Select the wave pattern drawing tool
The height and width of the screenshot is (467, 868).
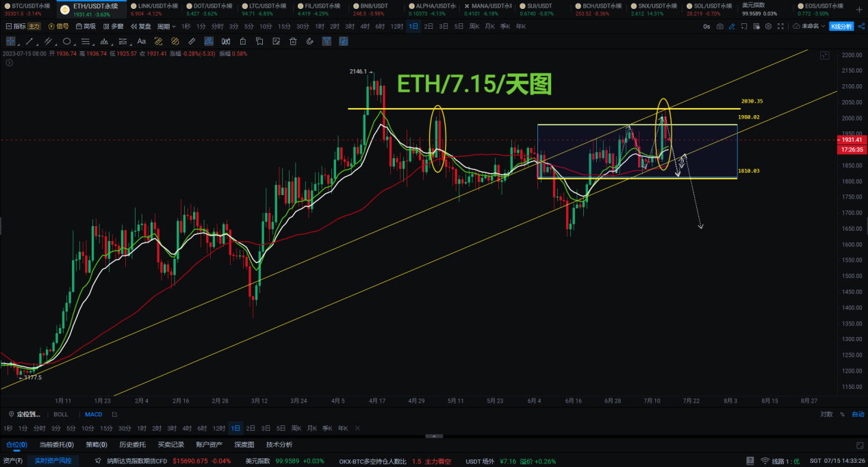(x=104, y=41)
